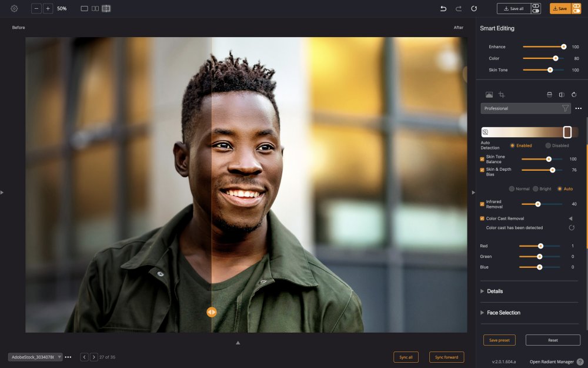Image resolution: width=588 pixels, height=368 pixels.
Task: Click the circular reset icon in top toolbar
Action: pos(474,9)
